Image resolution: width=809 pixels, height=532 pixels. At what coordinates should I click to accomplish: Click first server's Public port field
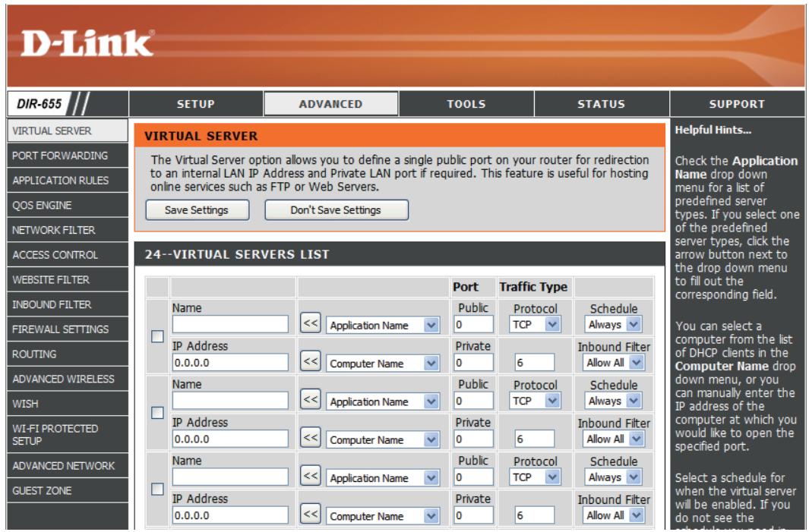click(474, 324)
